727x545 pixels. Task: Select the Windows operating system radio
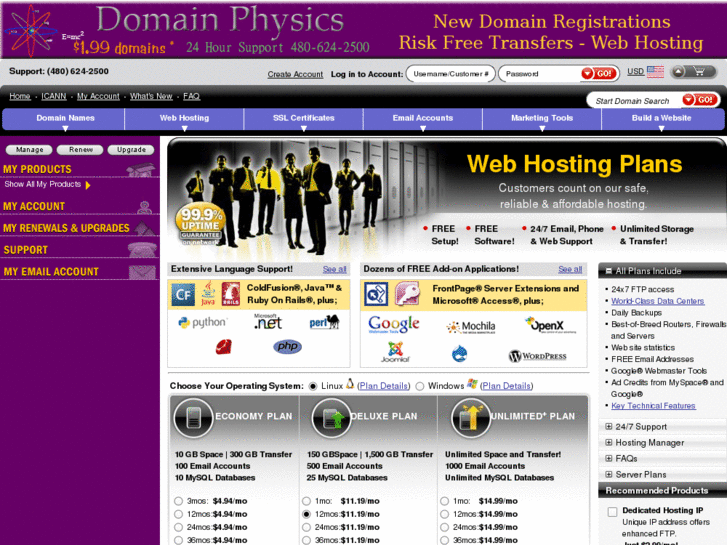coord(420,386)
